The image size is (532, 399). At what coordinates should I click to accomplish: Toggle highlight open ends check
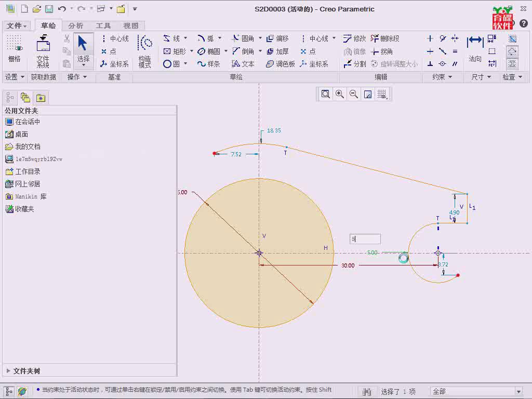tap(512, 51)
